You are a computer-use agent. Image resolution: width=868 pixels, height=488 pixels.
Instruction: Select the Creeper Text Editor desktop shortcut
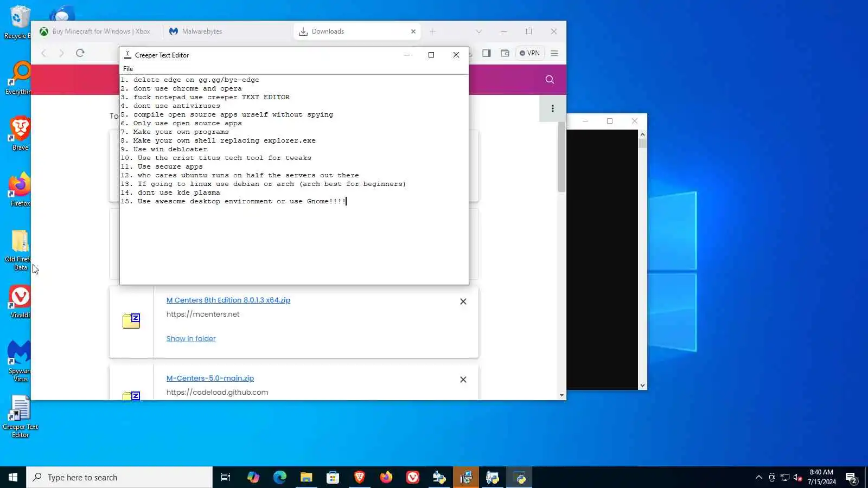[20, 416]
